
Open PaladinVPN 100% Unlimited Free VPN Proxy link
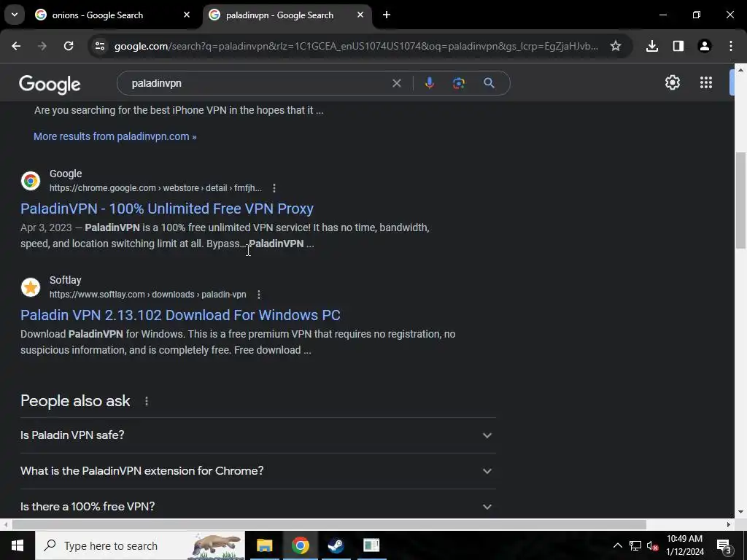pos(167,209)
